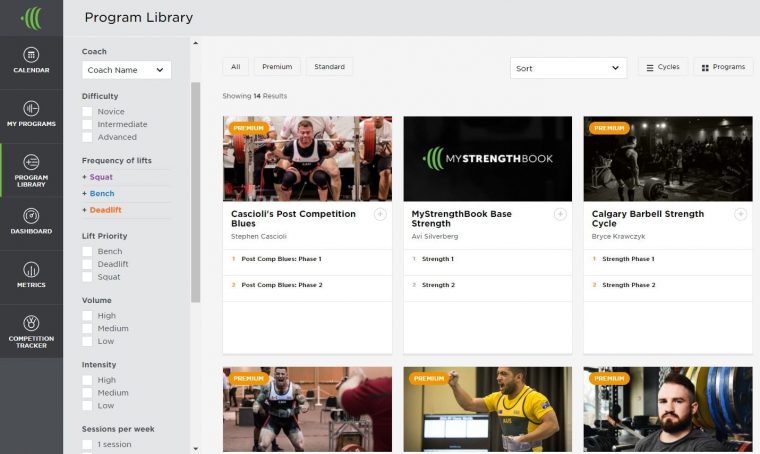Click coach name Stephen Cascioli
This screenshot has height=454, width=760.
tap(258, 236)
